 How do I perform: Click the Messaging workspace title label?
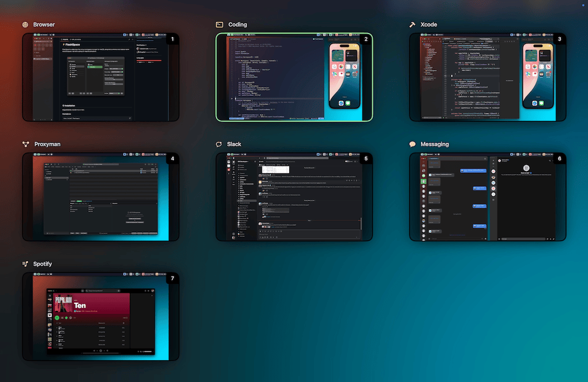(x=435, y=144)
